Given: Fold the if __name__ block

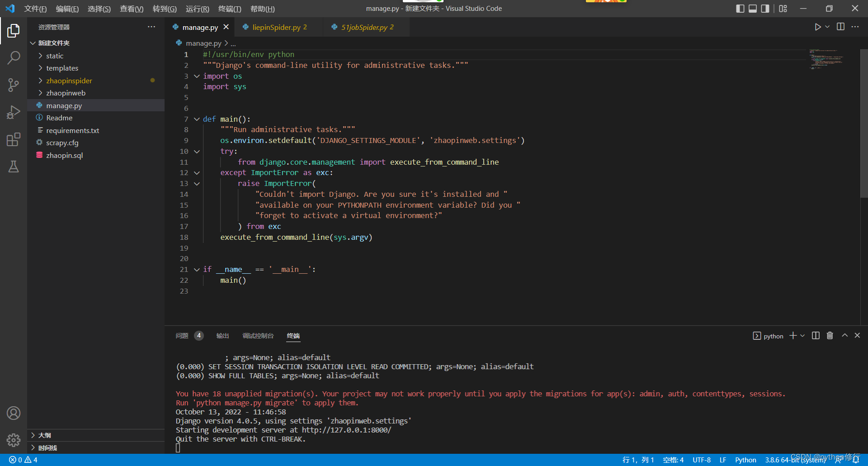Looking at the screenshot, I should 197,270.
